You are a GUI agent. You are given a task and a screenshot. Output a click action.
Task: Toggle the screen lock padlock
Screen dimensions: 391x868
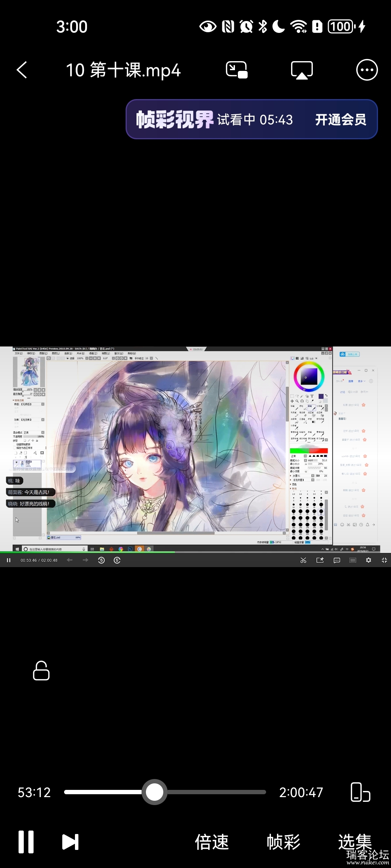pyautogui.click(x=41, y=671)
